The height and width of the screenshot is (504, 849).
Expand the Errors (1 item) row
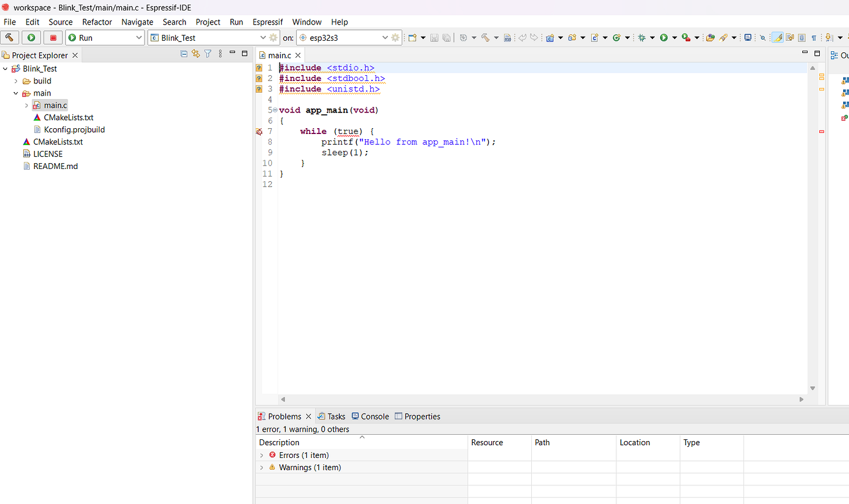click(x=261, y=455)
